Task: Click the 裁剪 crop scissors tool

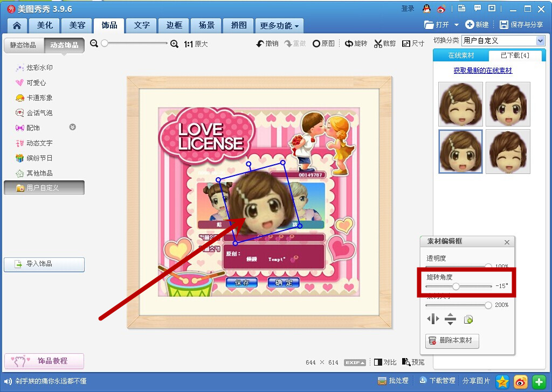Action: (385, 43)
